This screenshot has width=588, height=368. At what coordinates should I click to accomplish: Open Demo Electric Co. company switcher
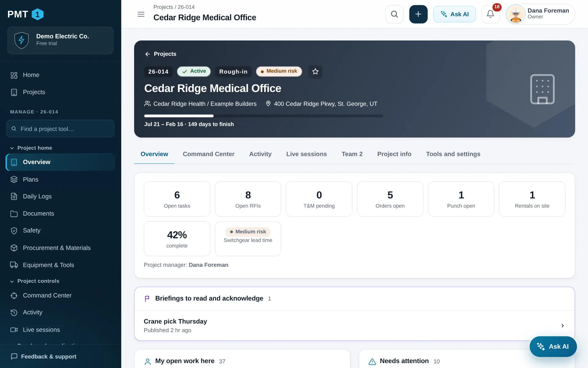tap(60, 40)
